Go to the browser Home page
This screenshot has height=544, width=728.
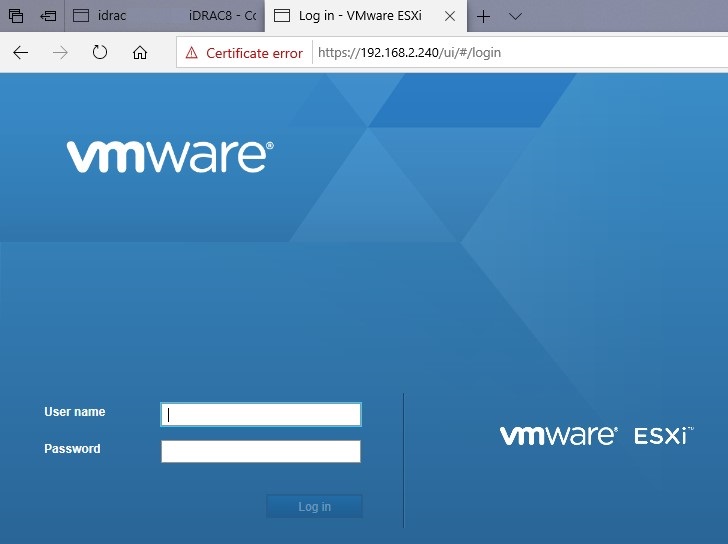click(x=140, y=52)
